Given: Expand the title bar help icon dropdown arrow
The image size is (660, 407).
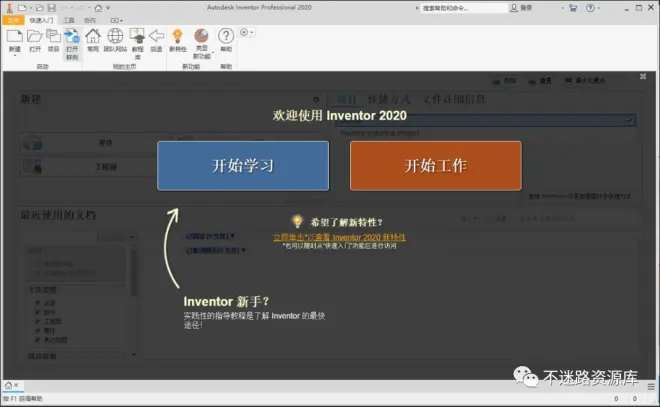Looking at the screenshot, I should click(599, 8).
